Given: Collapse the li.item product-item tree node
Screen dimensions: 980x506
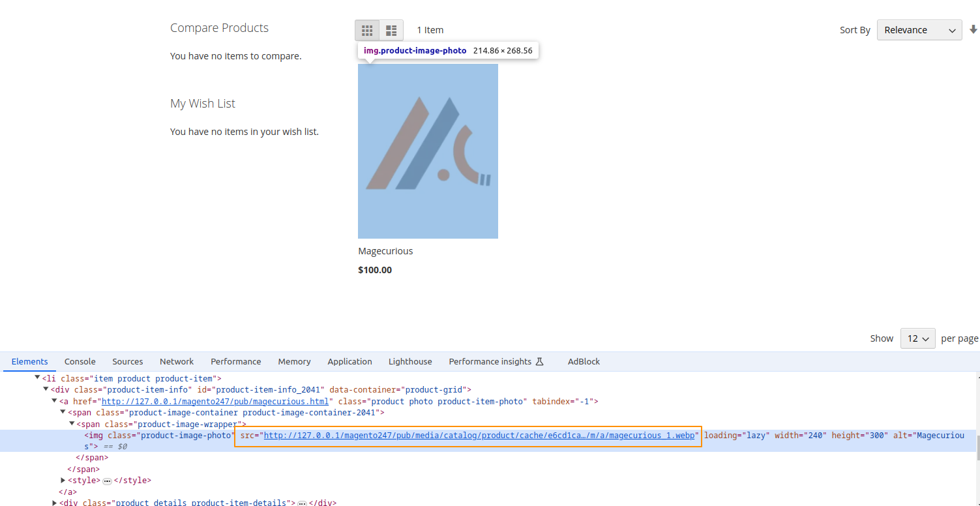Looking at the screenshot, I should pos(37,378).
